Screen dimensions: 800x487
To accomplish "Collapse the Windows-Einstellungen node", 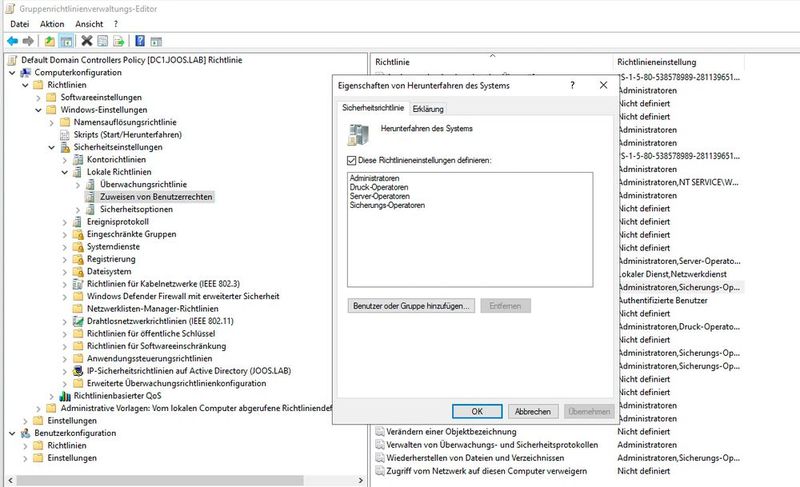I will coord(38,110).
